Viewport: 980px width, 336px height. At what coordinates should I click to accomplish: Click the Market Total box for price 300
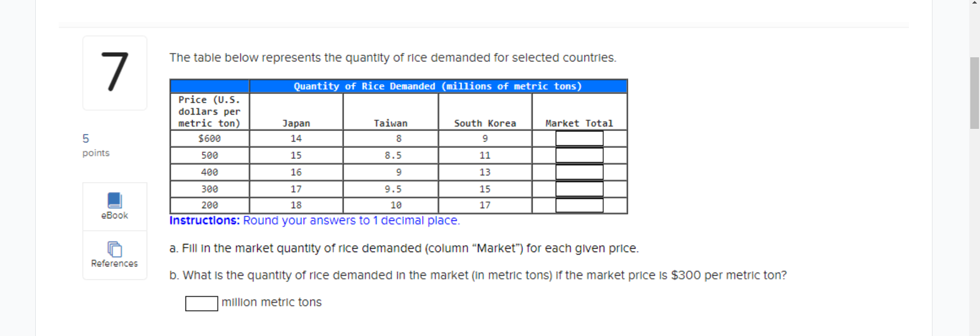[x=579, y=188]
